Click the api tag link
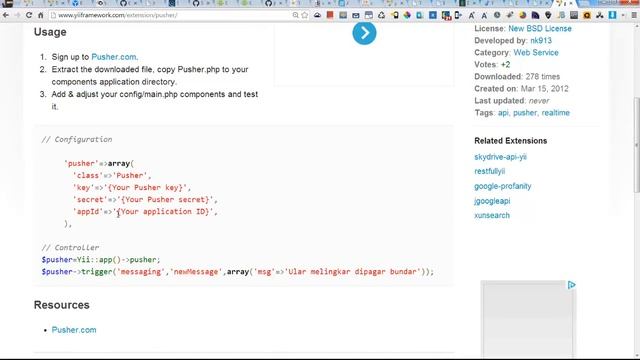This screenshot has height=360, width=640. tap(503, 113)
